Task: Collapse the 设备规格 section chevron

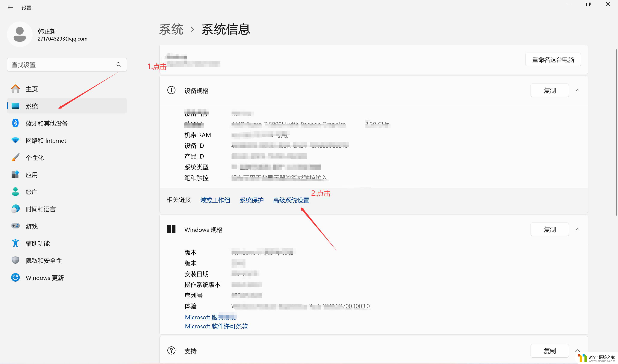Action: pos(578,90)
